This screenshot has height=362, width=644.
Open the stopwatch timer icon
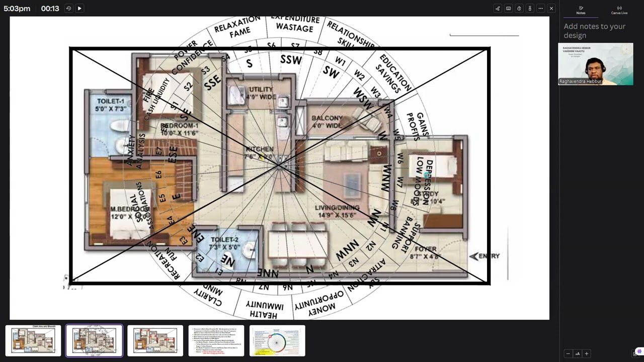pos(519,9)
